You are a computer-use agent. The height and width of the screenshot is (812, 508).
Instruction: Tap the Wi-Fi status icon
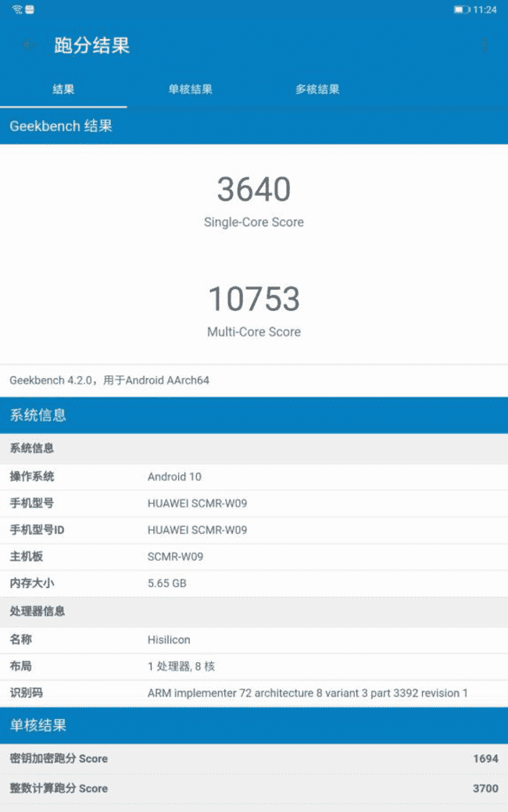[x=17, y=9]
